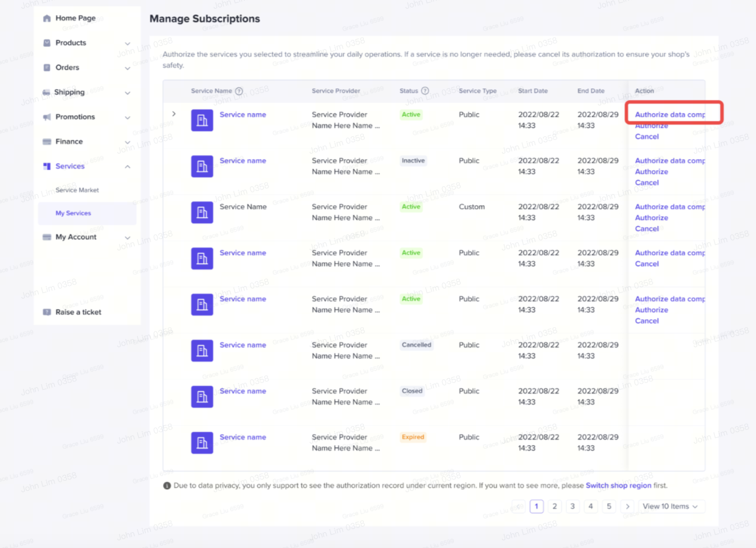The height and width of the screenshot is (548, 756).
Task: Click the Home Page house icon
Action: click(47, 18)
